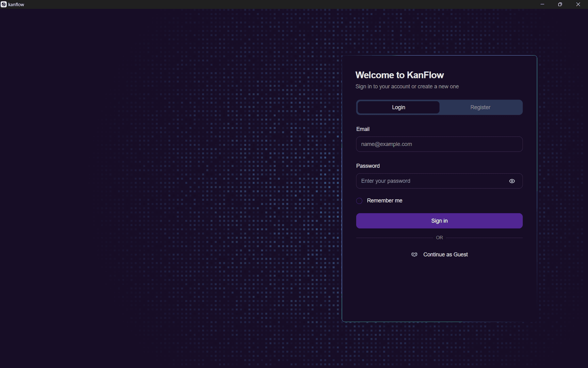
Task: Close the KanFlow application window
Action: tap(578, 4)
